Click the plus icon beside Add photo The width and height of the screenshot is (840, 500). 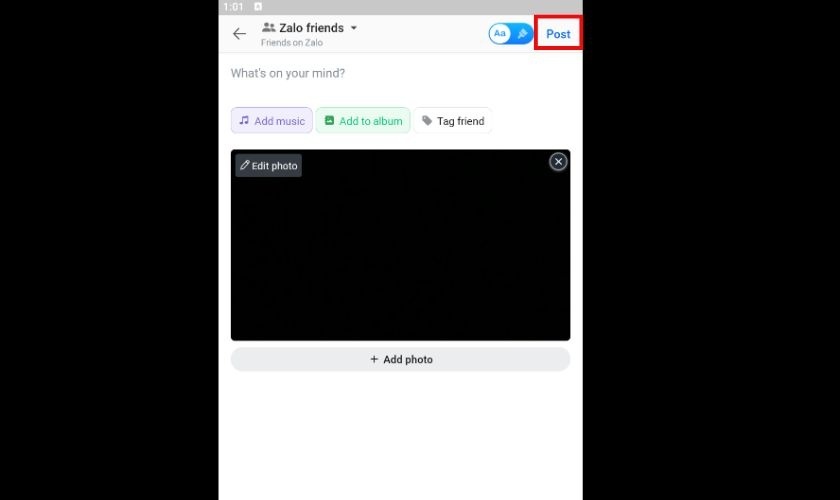374,359
